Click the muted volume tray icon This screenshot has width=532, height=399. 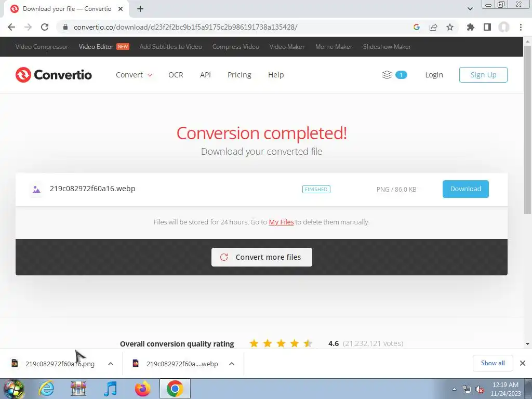[x=479, y=390]
